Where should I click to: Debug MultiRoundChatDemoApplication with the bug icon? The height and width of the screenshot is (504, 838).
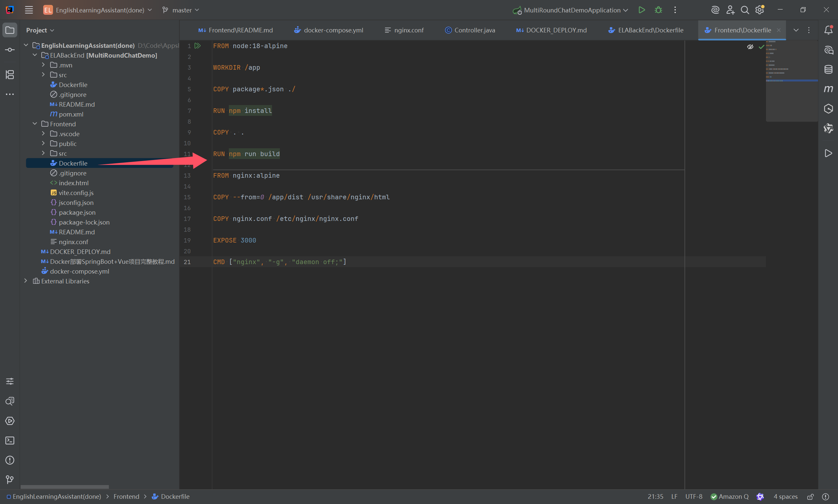(658, 10)
